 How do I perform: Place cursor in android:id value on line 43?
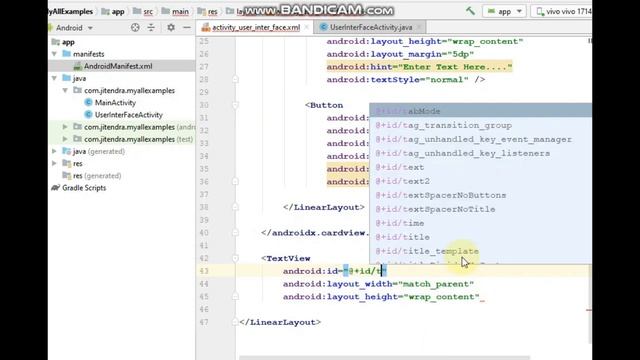[365, 271]
